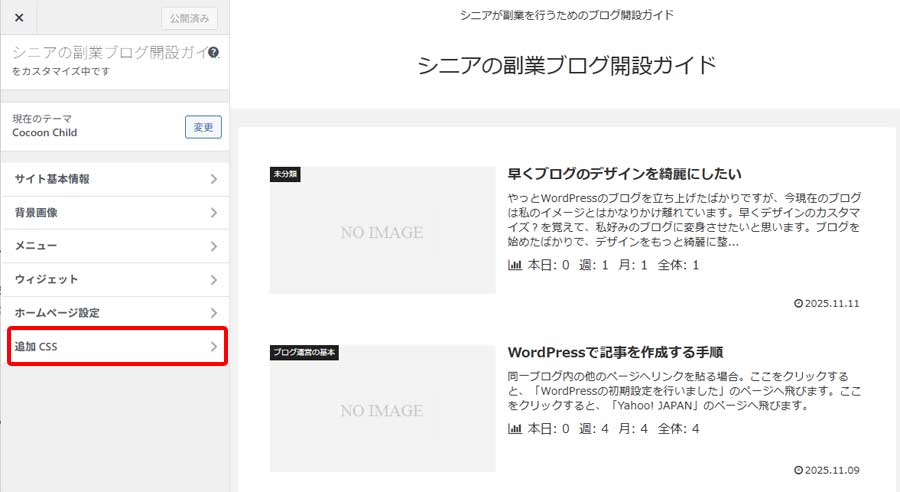
Task: Click the first post NO IMAGE thumbnail
Action: point(382,233)
